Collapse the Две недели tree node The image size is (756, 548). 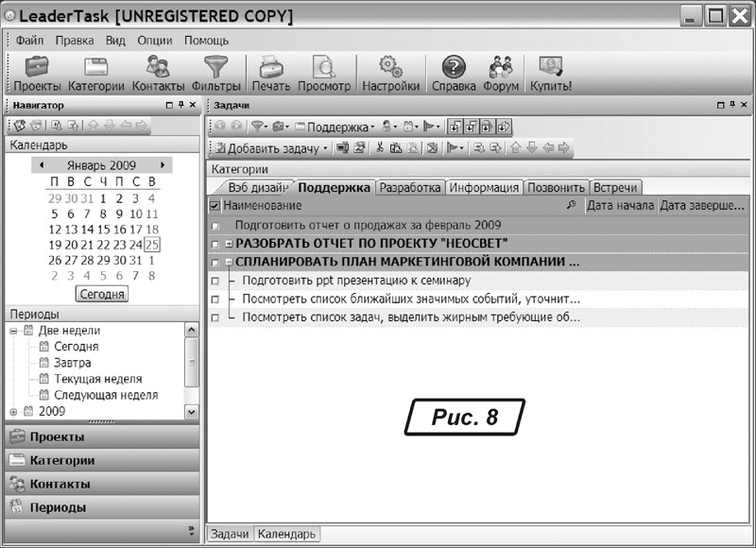[x=13, y=331]
